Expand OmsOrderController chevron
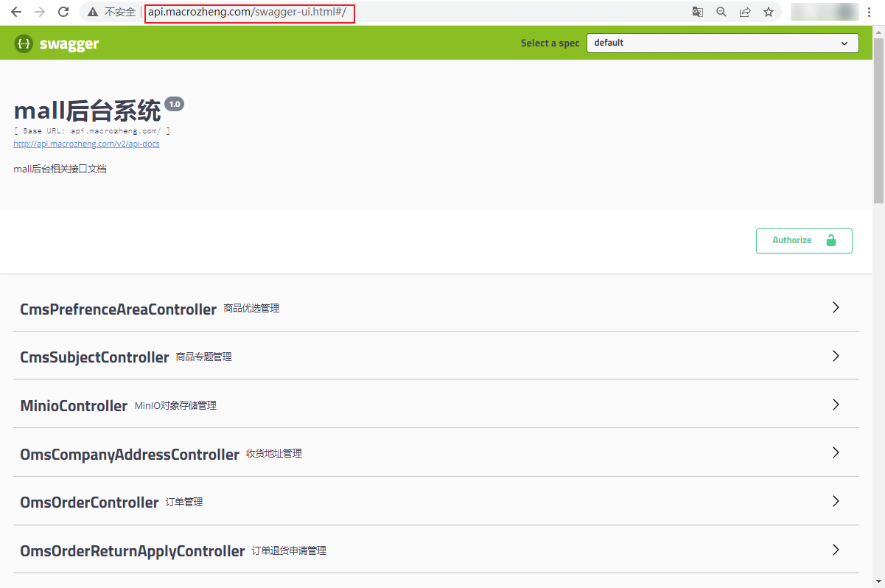885x588 pixels. (x=836, y=501)
